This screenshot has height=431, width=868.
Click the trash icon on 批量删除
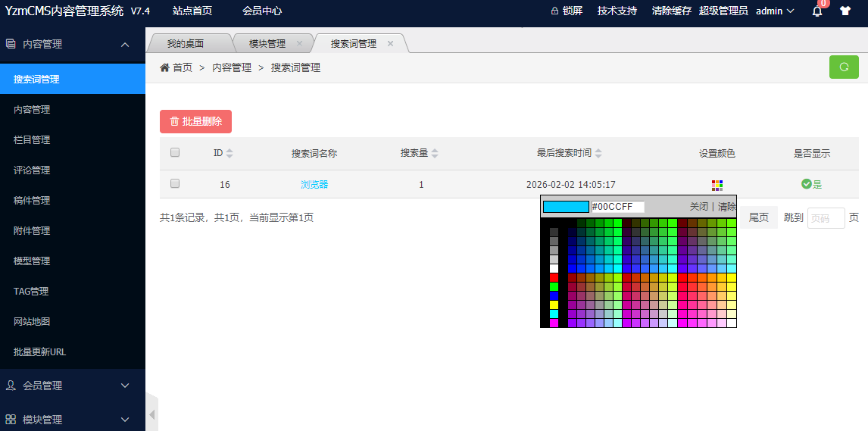click(x=174, y=122)
